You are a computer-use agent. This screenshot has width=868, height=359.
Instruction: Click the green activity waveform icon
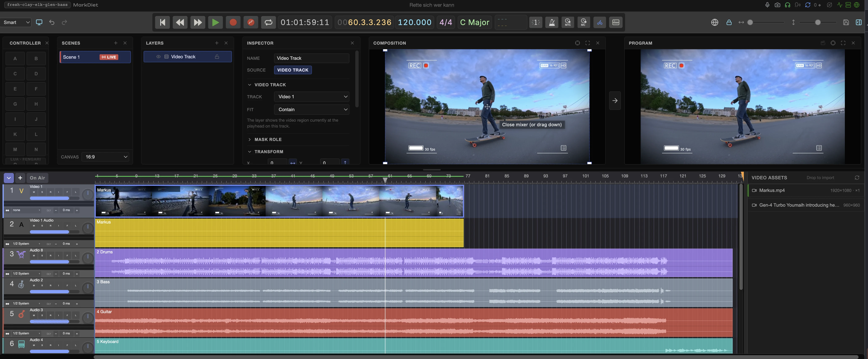pyautogui.click(x=839, y=5)
